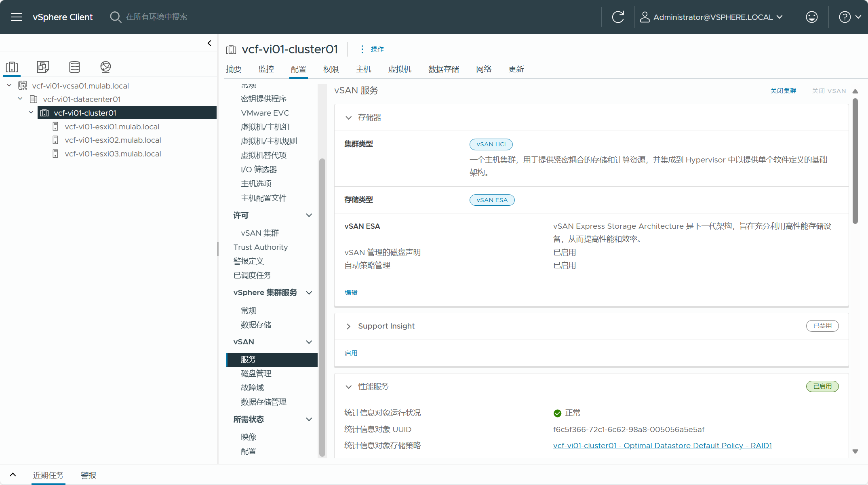Collapse the vcf-vi01-vcsa01.mulab.local tree node

pos(9,85)
